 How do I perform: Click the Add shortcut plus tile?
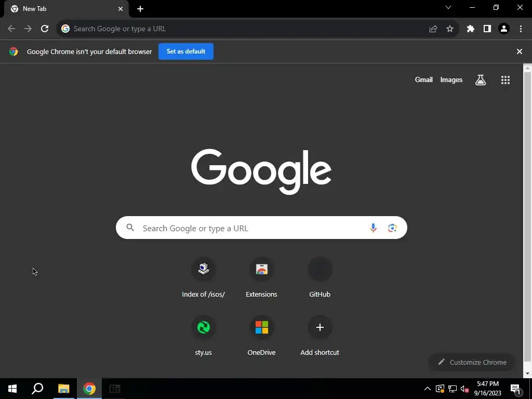(320, 336)
